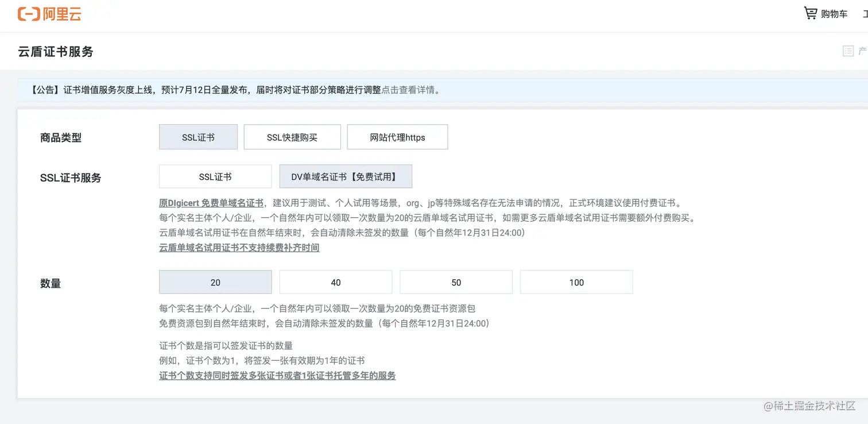
Task: Click 云盾单域名试用证书不支持续费补齐时间 underlined text
Action: tap(239, 248)
